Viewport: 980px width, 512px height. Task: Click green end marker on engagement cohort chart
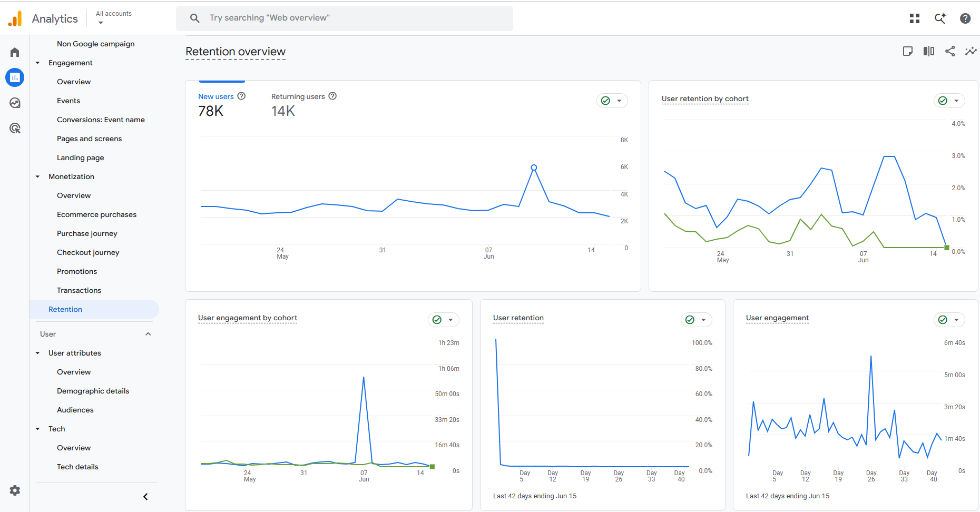tap(433, 467)
